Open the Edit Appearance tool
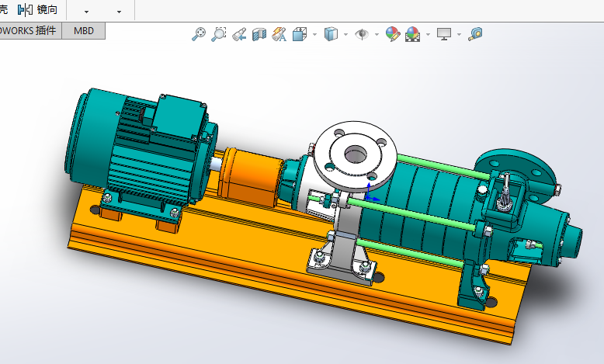 [393, 34]
